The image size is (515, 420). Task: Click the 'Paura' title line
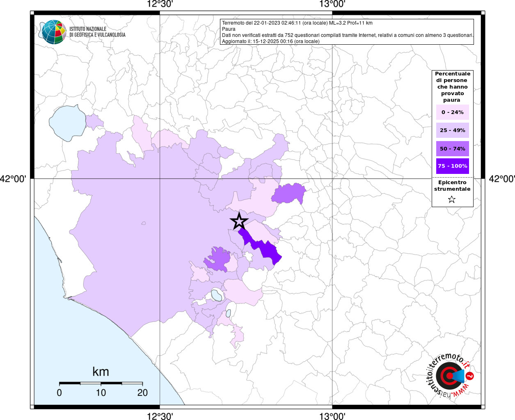click(229, 29)
